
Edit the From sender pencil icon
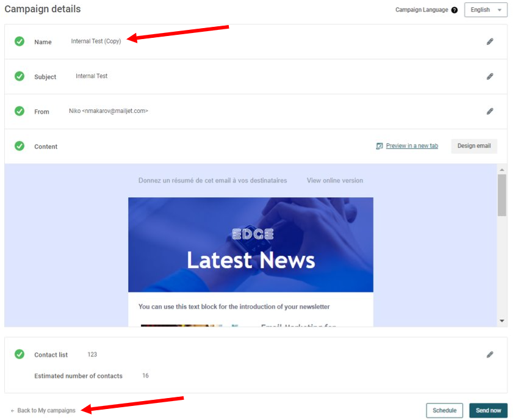[x=490, y=111]
